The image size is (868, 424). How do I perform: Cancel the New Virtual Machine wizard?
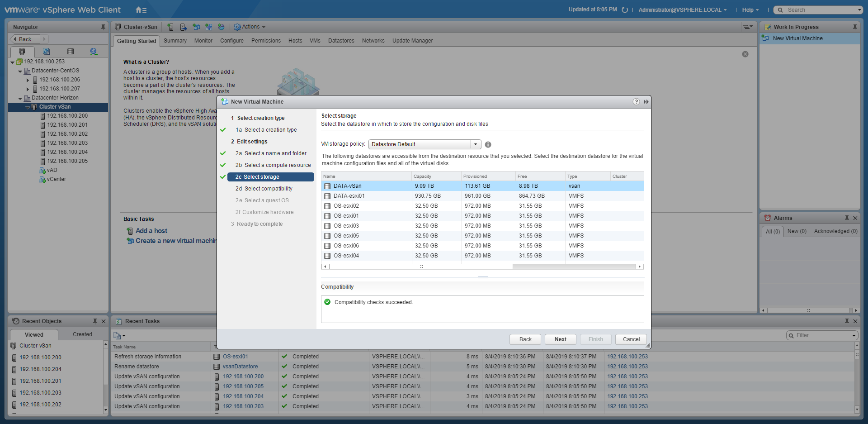[631, 339]
